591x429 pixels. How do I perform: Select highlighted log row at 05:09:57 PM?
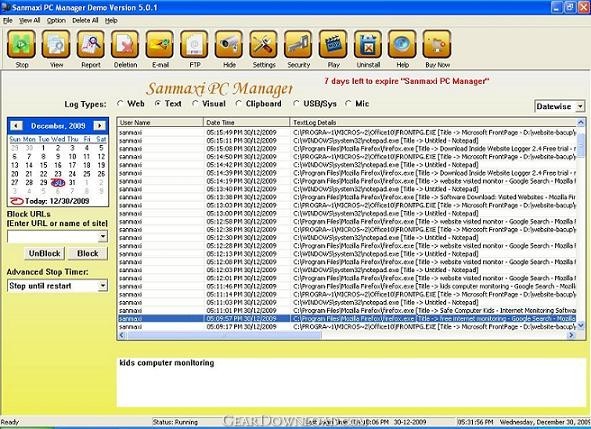[x=347, y=319]
